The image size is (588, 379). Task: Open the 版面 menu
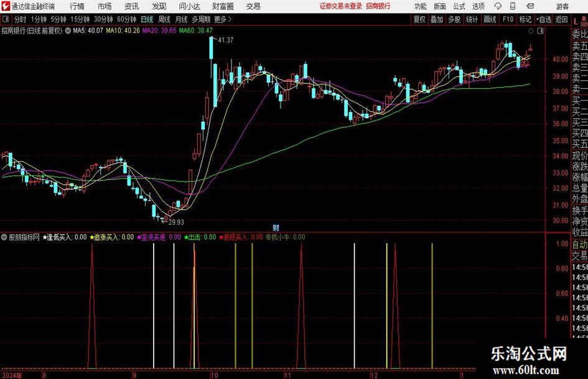440,6
